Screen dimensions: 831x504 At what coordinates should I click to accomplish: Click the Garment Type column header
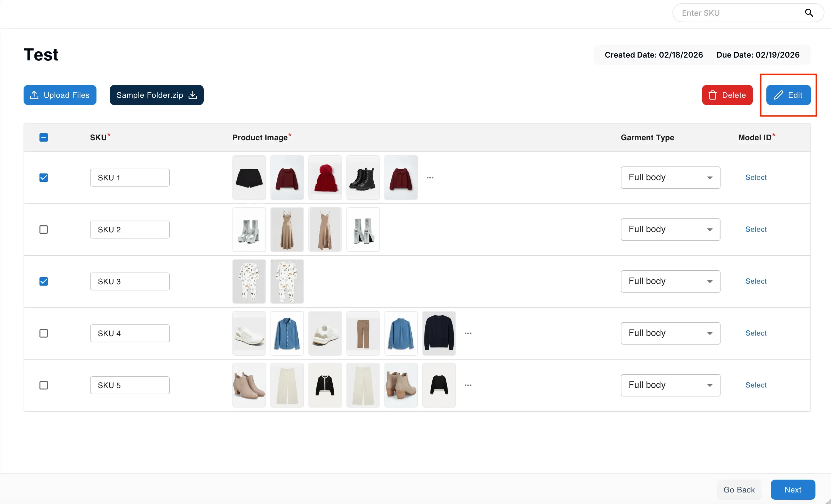click(647, 138)
